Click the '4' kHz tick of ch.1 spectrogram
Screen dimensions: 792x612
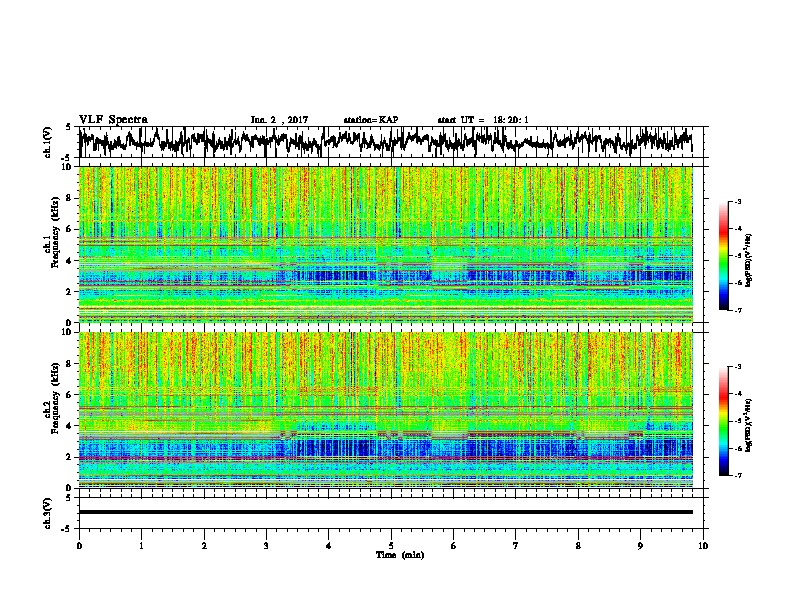click(71, 261)
